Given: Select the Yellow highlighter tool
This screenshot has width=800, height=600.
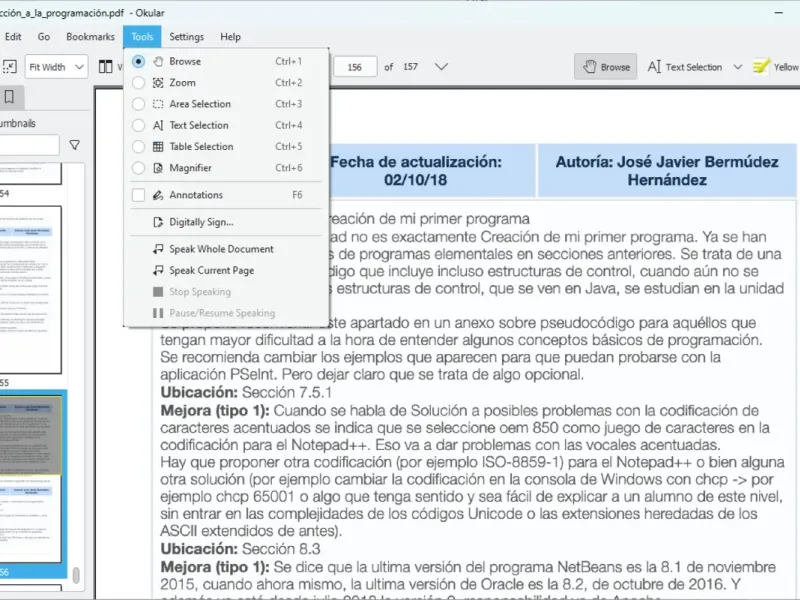Looking at the screenshot, I should (x=776, y=67).
